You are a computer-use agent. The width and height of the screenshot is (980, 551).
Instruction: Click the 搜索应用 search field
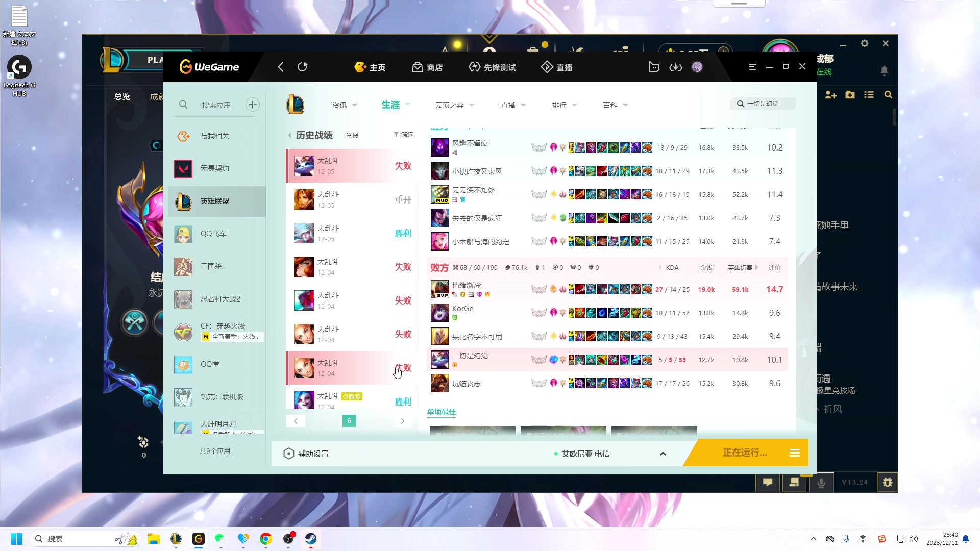tap(216, 105)
